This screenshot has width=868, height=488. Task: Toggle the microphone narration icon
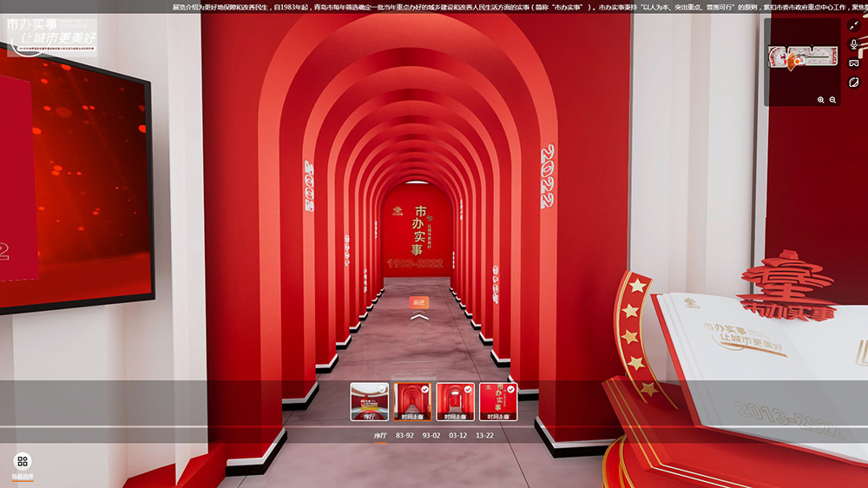[x=854, y=44]
